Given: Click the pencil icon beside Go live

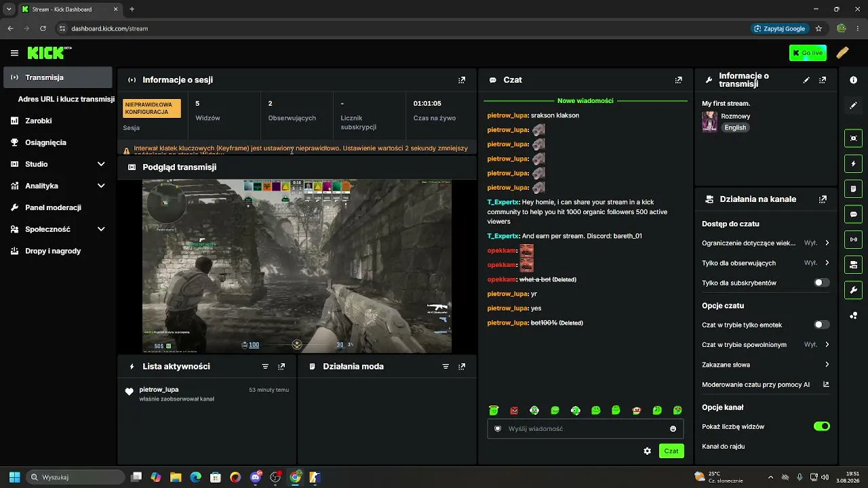Looking at the screenshot, I should click(842, 53).
